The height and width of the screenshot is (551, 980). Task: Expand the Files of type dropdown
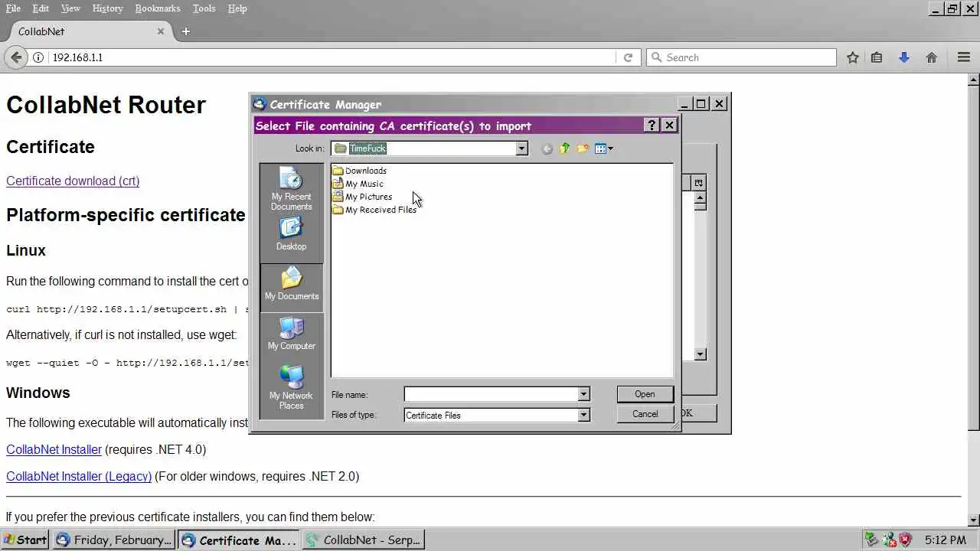pos(583,415)
